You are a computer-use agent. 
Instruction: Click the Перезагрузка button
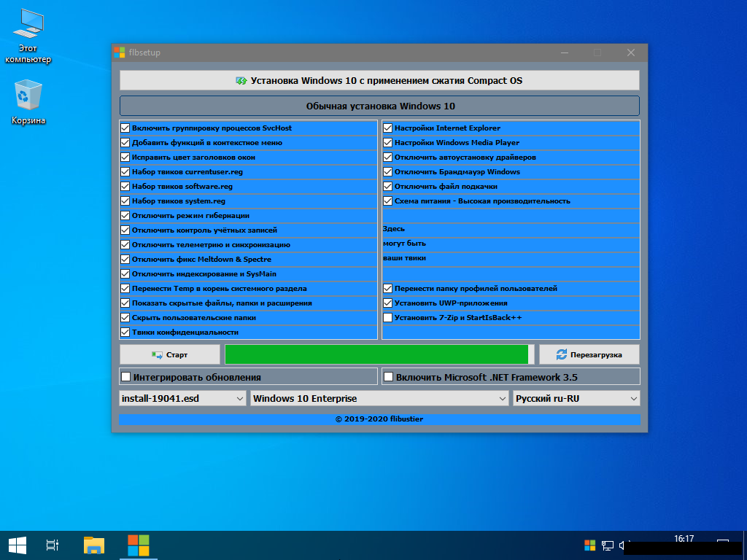click(x=589, y=355)
